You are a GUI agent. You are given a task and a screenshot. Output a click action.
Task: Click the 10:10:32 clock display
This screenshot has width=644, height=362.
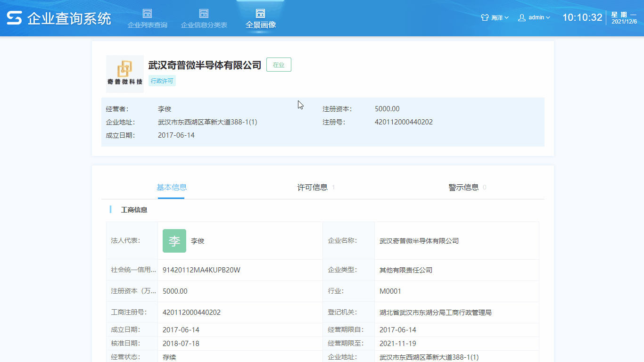coord(582,17)
